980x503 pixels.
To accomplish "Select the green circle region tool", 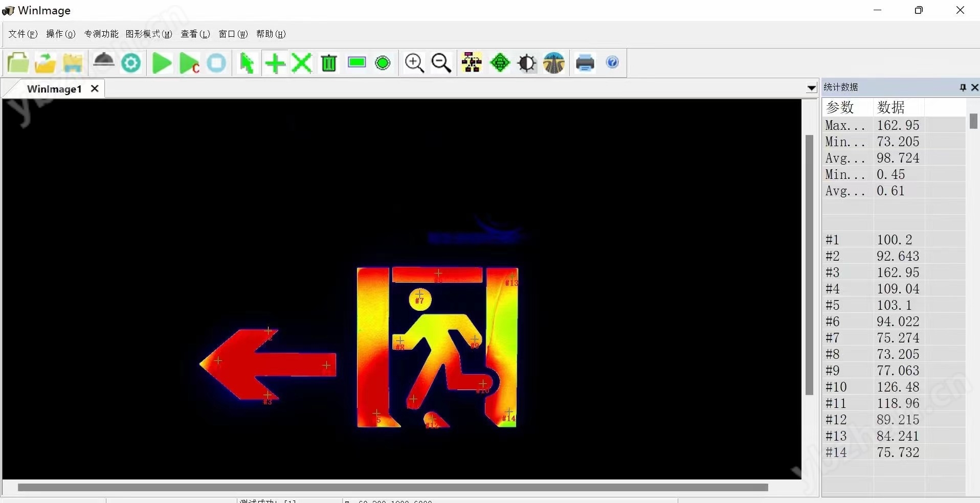I will 383,63.
